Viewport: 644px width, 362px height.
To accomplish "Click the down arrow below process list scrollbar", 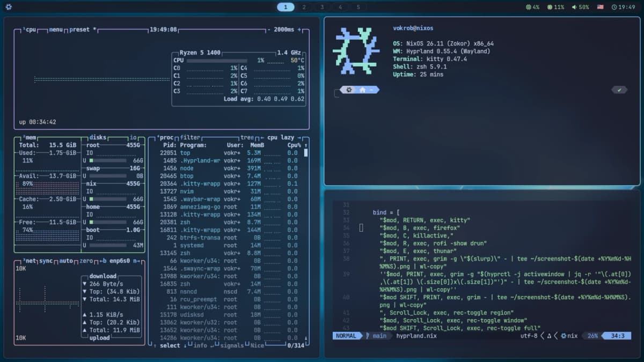I will click(x=306, y=338).
